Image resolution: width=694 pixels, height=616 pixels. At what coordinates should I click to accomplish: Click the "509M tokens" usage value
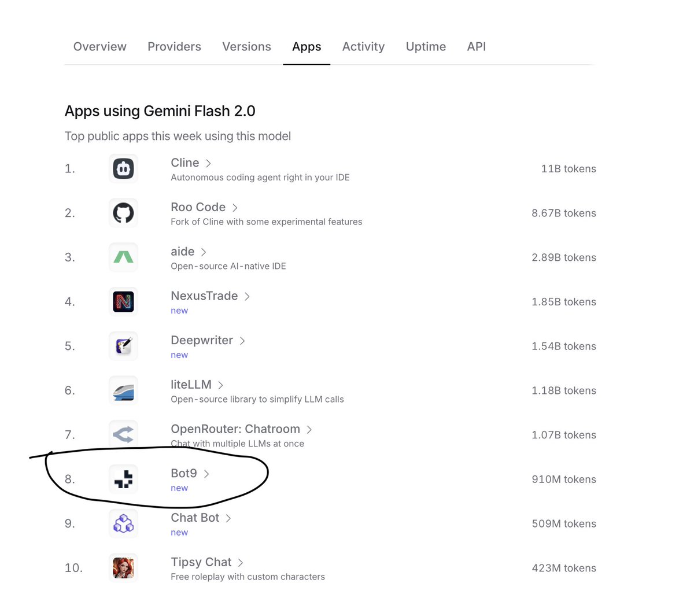point(564,523)
